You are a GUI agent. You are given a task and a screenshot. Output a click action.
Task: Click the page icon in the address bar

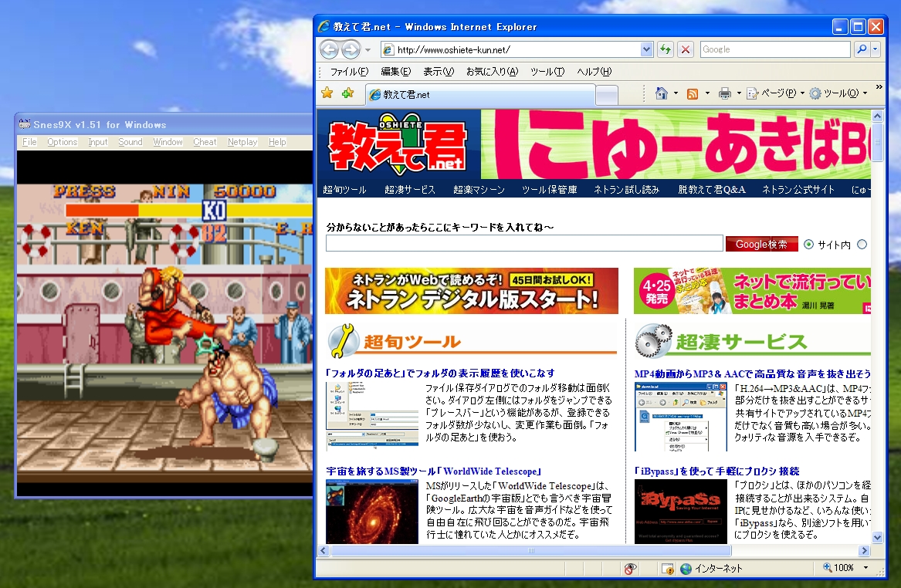coord(388,50)
